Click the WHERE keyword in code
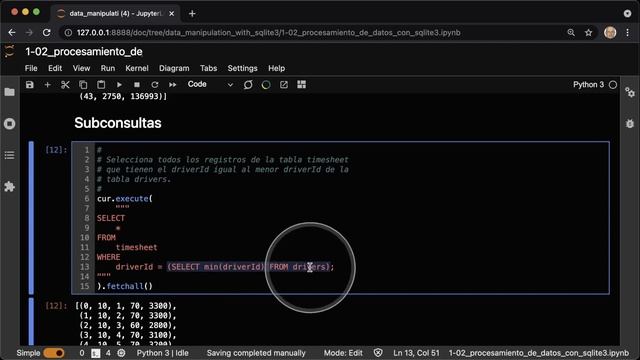This screenshot has width=640, height=360. pyautogui.click(x=109, y=257)
